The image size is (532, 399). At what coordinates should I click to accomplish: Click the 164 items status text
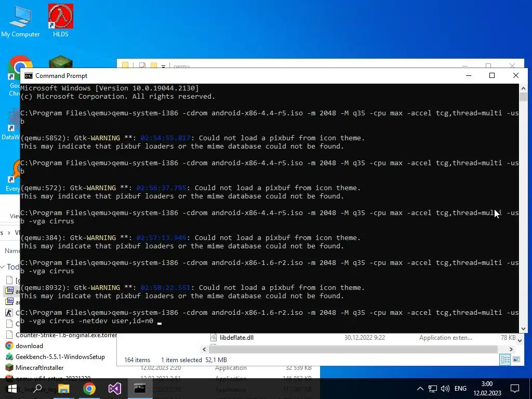point(137,360)
